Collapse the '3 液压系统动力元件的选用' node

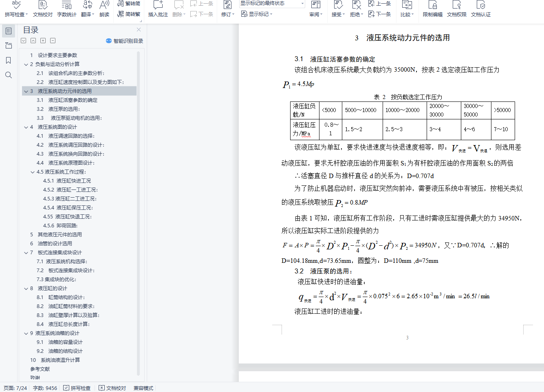point(26,91)
